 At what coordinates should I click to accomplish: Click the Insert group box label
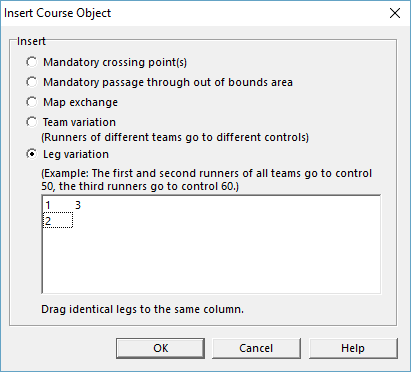click(x=31, y=41)
